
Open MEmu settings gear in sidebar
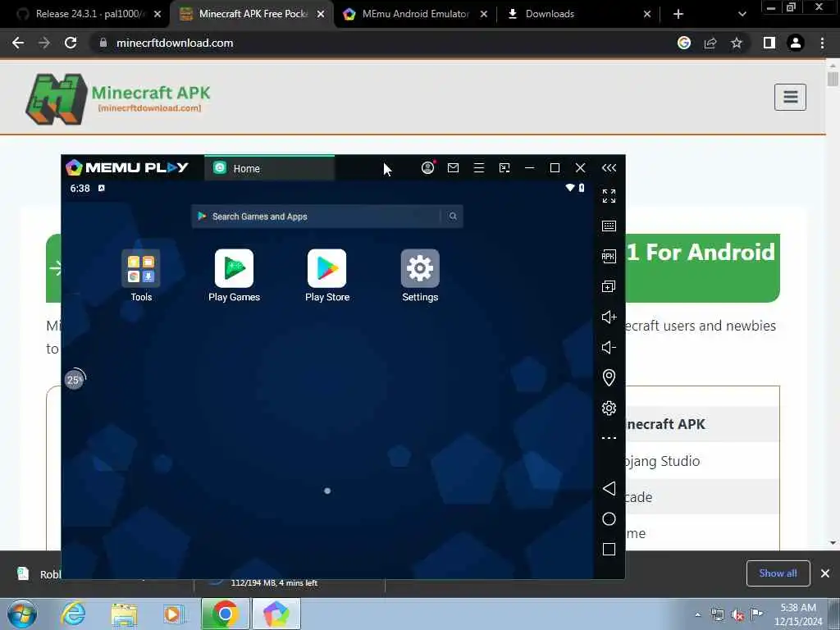click(609, 409)
